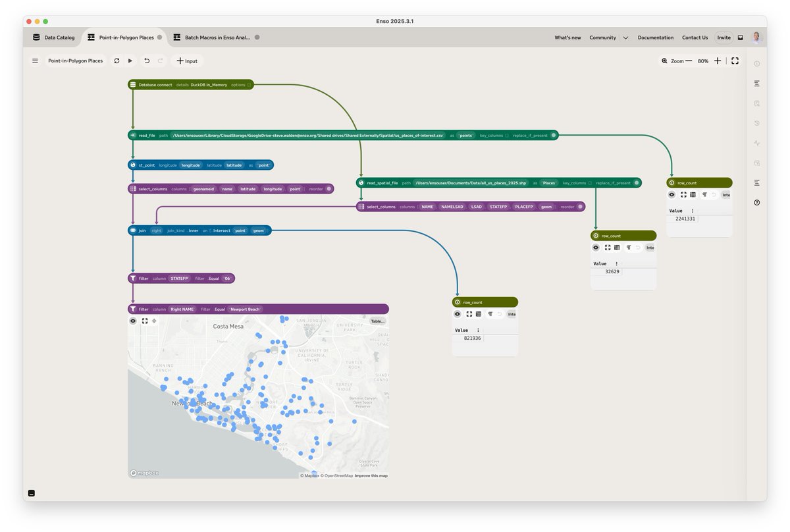Image resolution: width=790 pixels, height=532 pixels.
Task: Click the bottom-left console panel icon
Action: coord(31,492)
